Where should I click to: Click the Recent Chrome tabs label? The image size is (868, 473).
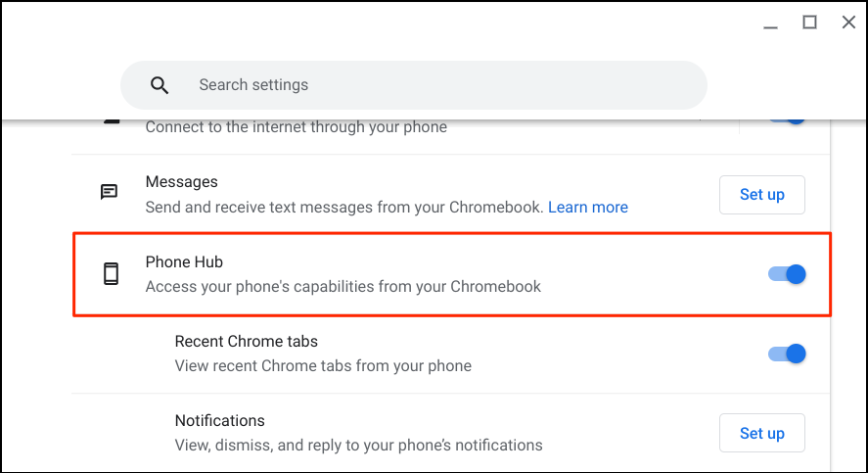246,342
